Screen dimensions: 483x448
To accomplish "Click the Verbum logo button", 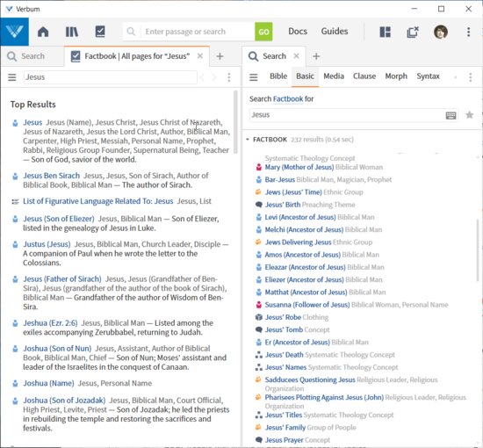I will click(x=14, y=32).
